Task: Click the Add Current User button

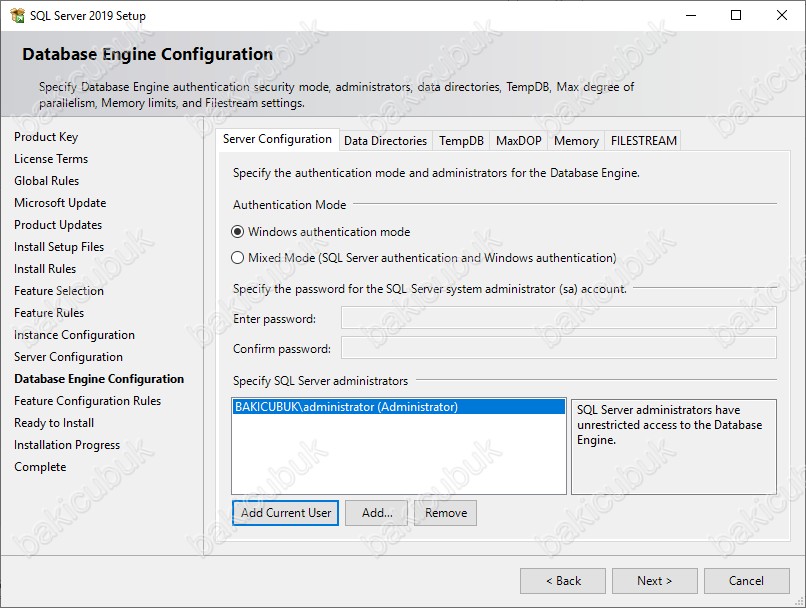Action: (285, 513)
